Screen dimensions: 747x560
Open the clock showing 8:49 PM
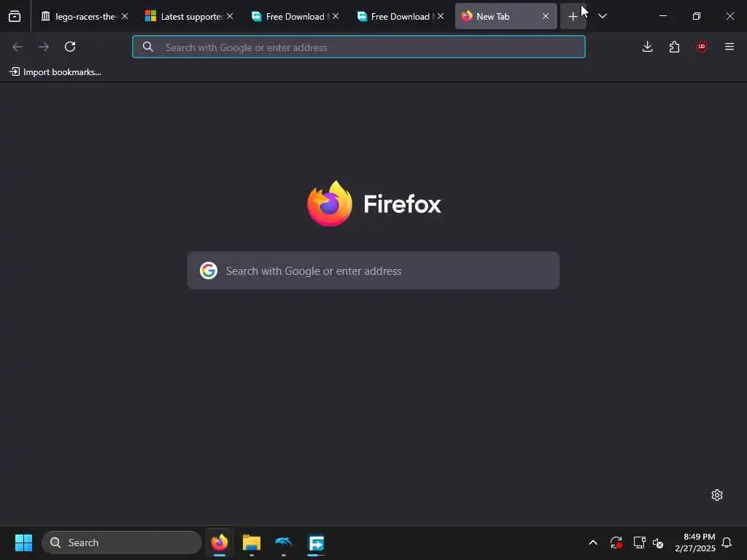click(x=695, y=542)
